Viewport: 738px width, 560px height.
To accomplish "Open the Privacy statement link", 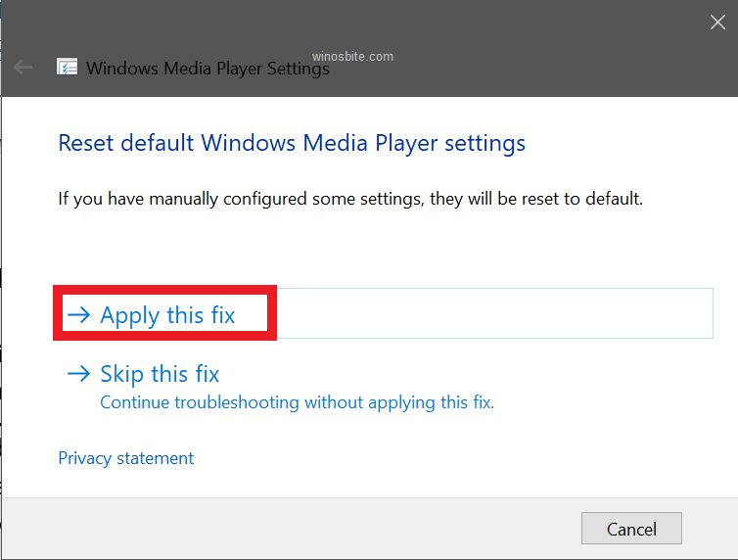I will [126, 458].
